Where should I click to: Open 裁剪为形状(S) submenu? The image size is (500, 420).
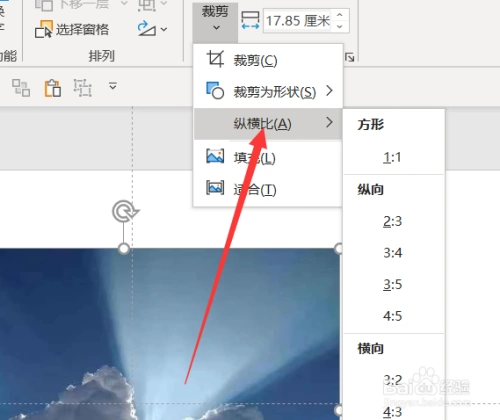click(268, 91)
